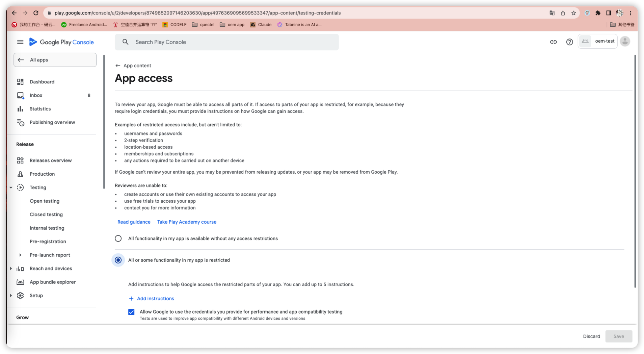Open App bundle explorer
Image resolution: width=644 pixels, height=354 pixels.
pos(52,282)
